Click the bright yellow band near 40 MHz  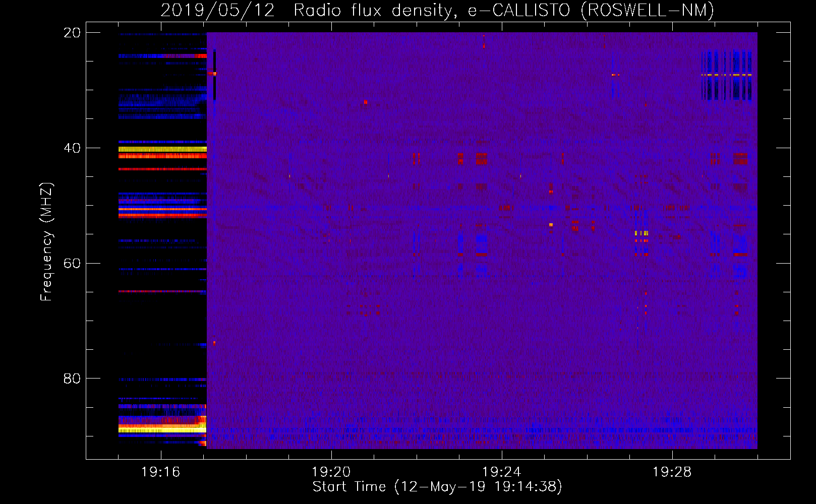(x=162, y=149)
